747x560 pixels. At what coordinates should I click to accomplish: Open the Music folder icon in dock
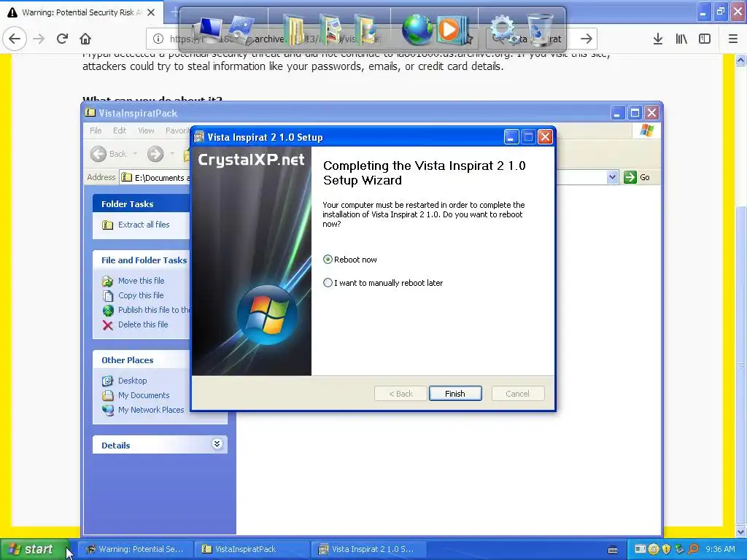366,29
